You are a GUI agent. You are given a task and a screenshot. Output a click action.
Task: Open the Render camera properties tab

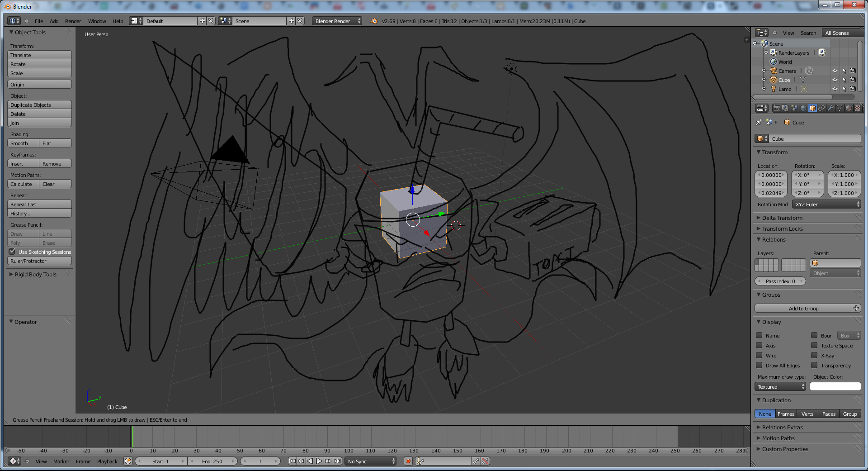point(776,108)
